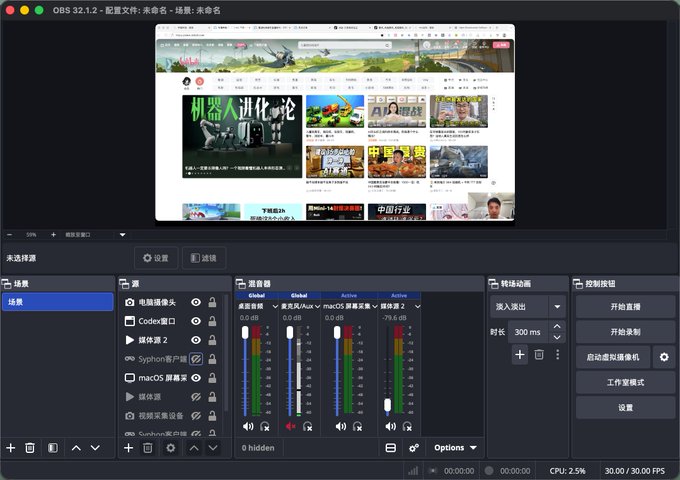Screen dimensions: 680x480
Task: Open the preview scaling dropdown arrow
Action: tap(122, 235)
